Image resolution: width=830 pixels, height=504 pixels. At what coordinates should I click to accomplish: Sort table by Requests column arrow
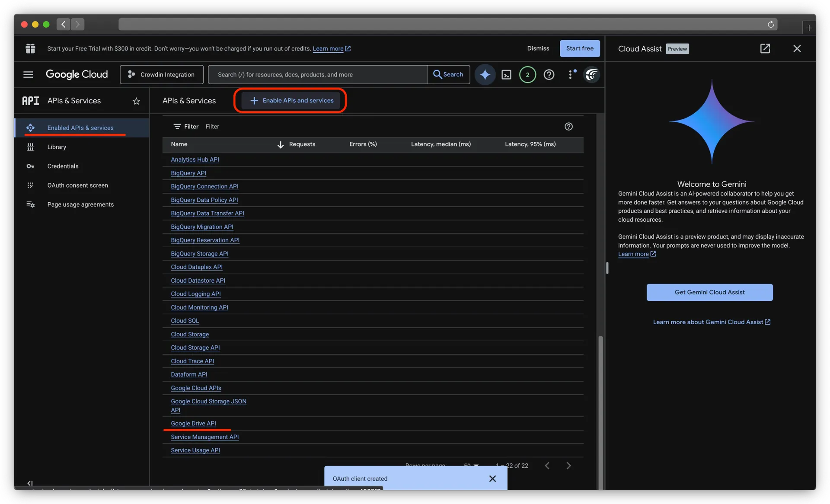click(x=280, y=144)
